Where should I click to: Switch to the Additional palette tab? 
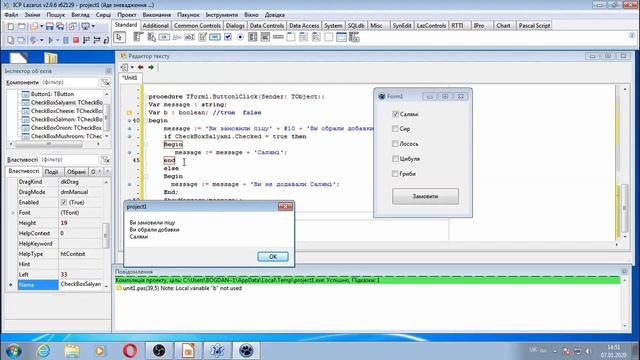click(156, 25)
